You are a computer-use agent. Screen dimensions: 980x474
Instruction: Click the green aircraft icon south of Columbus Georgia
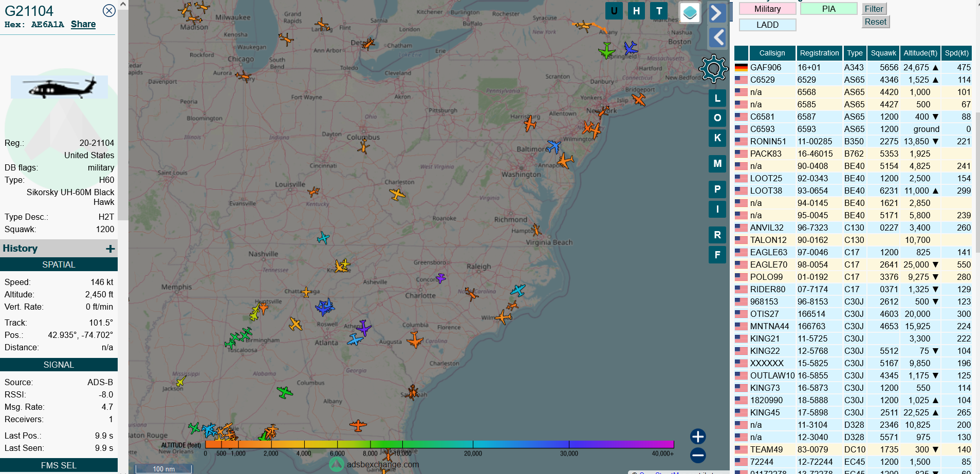tap(284, 392)
